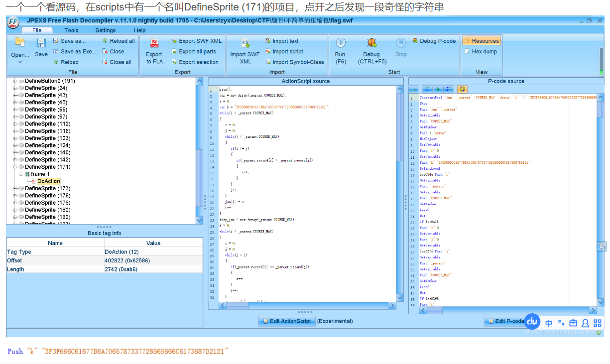Viewport: 610px width, 364px height.
Task: Click the P-code horizontal scrollbar right arrow
Action: tap(593, 310)
